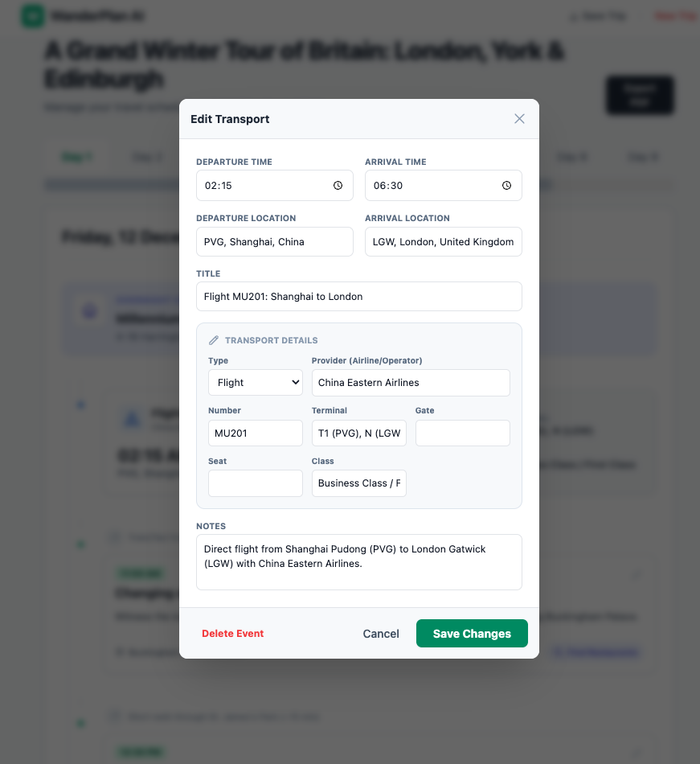Edit the Arrival Location field
Viewport: 700px width, 764px height.
[x=444, y=242]
